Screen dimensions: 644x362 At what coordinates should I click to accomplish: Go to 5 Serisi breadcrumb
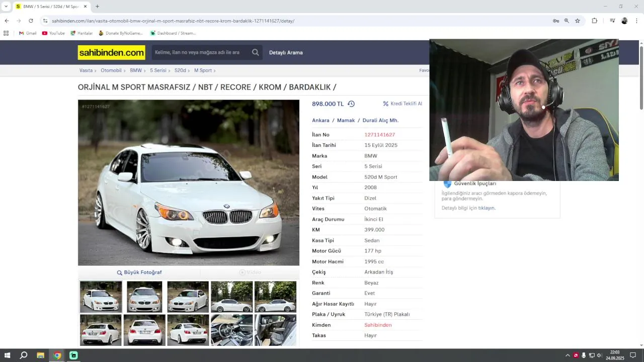coord(158,70)
